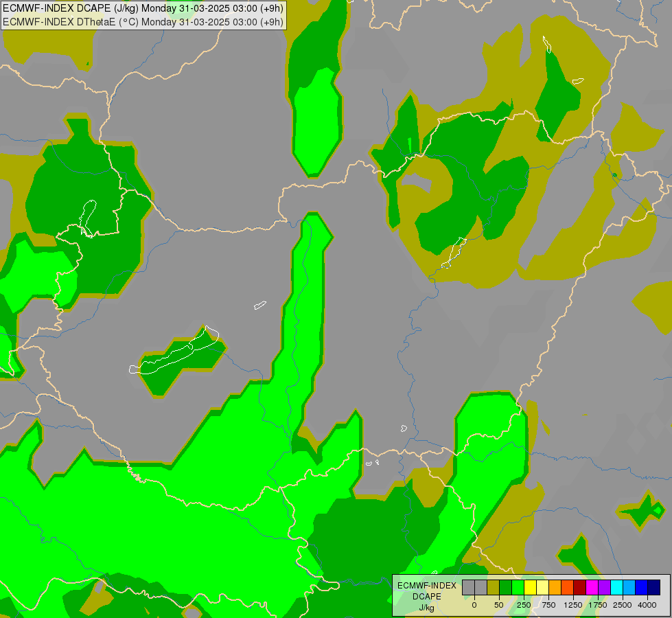Screen dimensions: 672x618
Task: Click the legend scale value 4000
Action: point(647,605)
